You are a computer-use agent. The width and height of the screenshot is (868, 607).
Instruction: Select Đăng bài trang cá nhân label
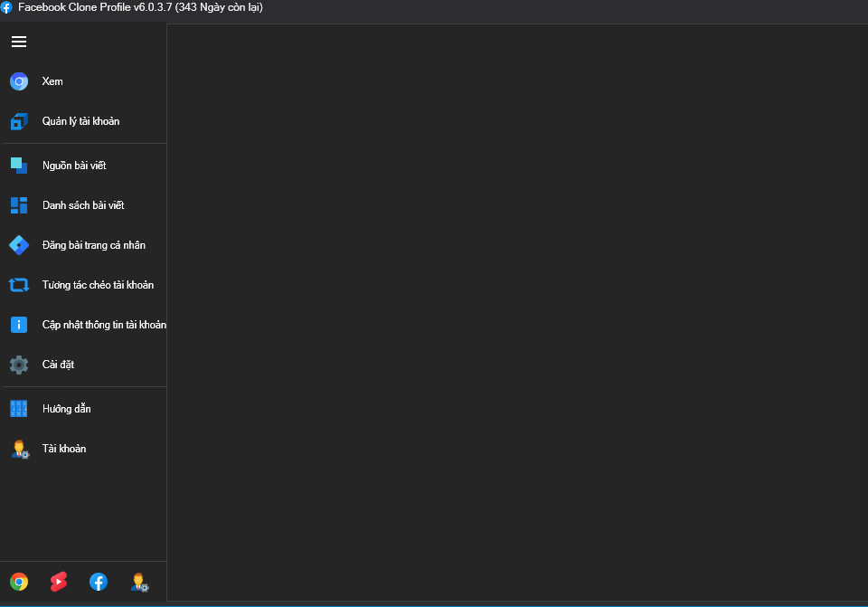tap(93, 245)
